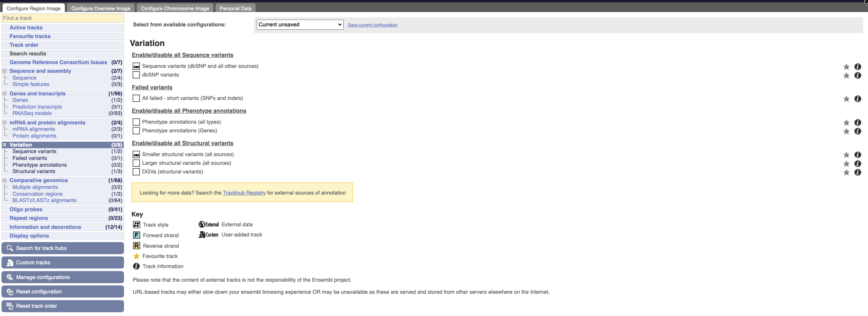Select Structural variants under Variation
The height and width of the screenshot is (316, 868).
[x=34, y=171]
